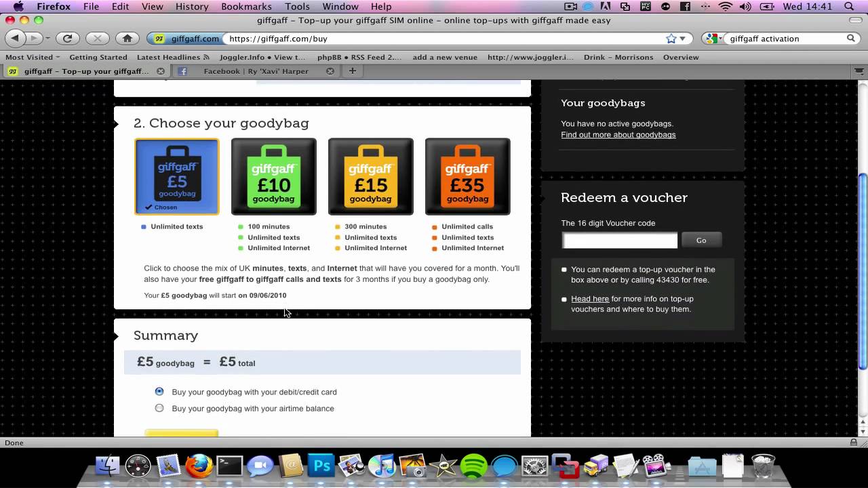The height and width of the screenshot is (488, 868).
Task: Open the Firefox menu
Action: click(x=54, y=7)
